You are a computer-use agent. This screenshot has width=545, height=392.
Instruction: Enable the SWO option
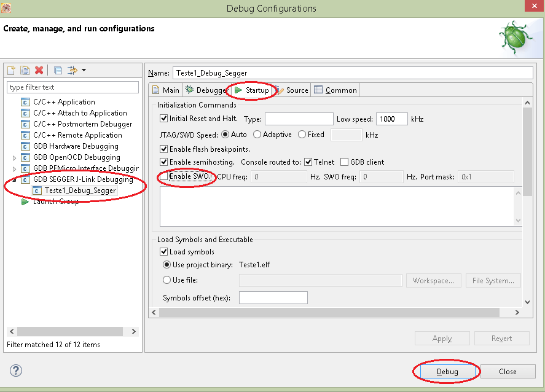[x=163, y=177]
